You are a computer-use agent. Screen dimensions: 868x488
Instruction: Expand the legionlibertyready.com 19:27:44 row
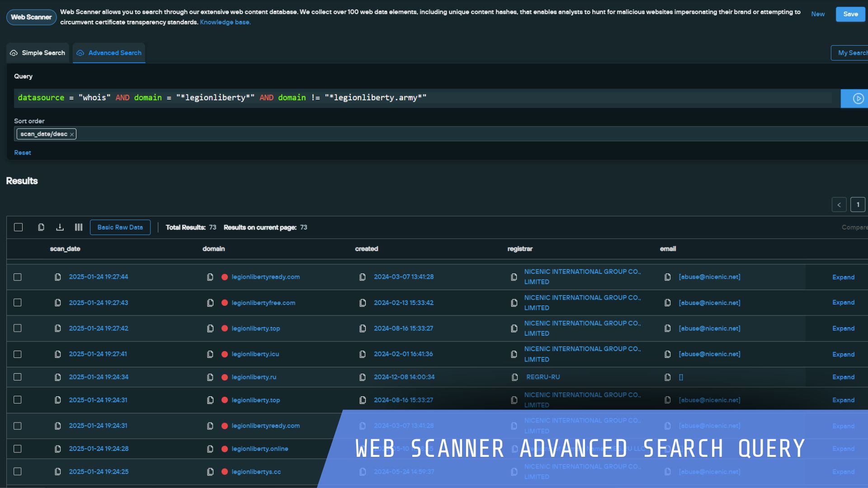pyautogui.click(x=843, y=277)
